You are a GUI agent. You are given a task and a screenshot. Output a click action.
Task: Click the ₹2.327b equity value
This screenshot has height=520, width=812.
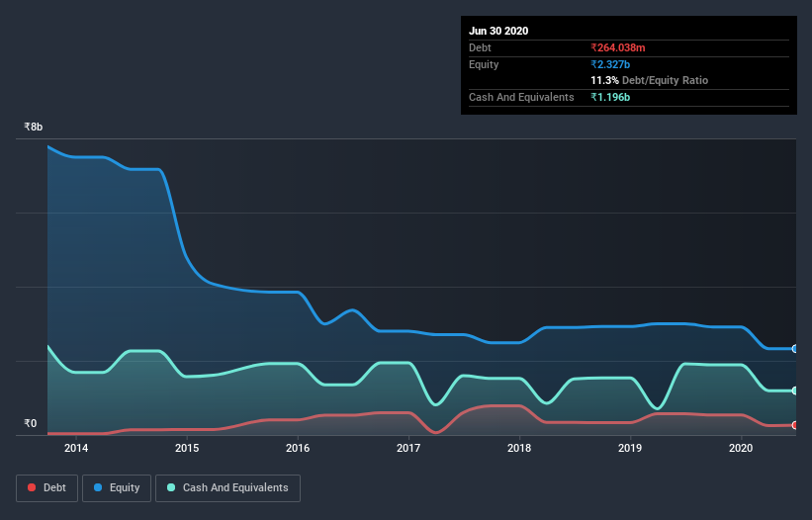(x=610, y=64)
